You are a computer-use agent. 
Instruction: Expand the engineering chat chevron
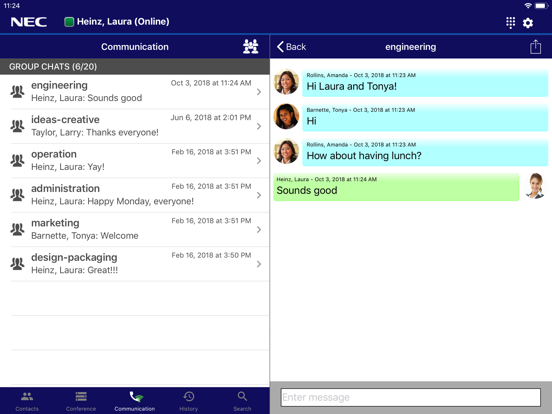pyautogui.click(x=259, y=92)
